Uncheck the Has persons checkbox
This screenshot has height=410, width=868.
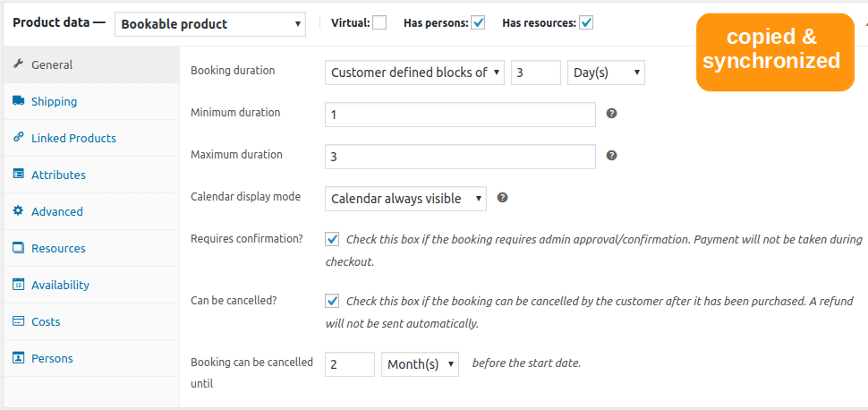[478, 22]
